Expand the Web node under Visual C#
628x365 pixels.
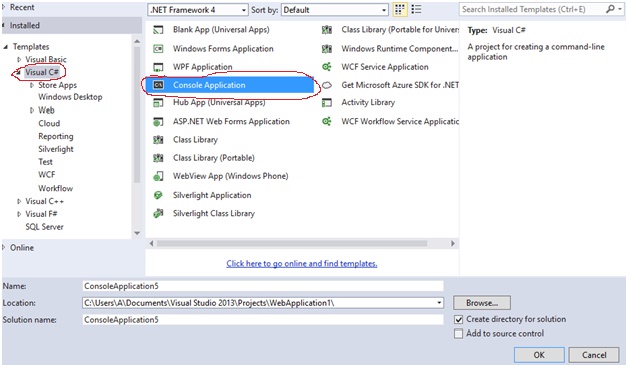tap(32, 111)
